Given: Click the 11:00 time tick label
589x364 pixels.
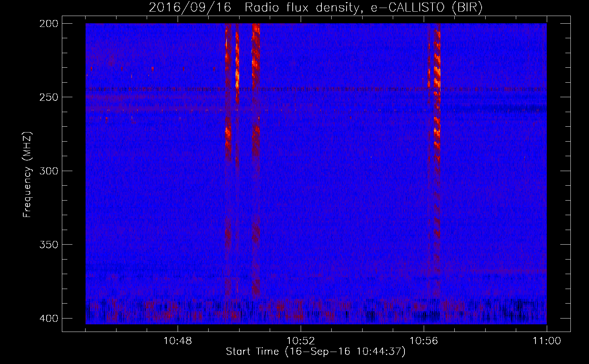Looking at the screenshot, I should pyautogui.click(x=547, y=341).
